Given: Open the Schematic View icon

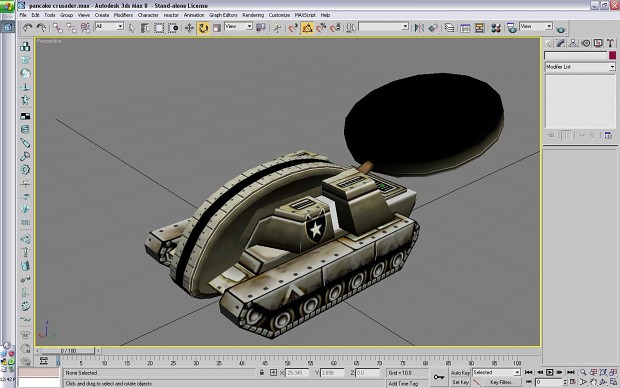Looking at the screenshot, I should (480, 28).
